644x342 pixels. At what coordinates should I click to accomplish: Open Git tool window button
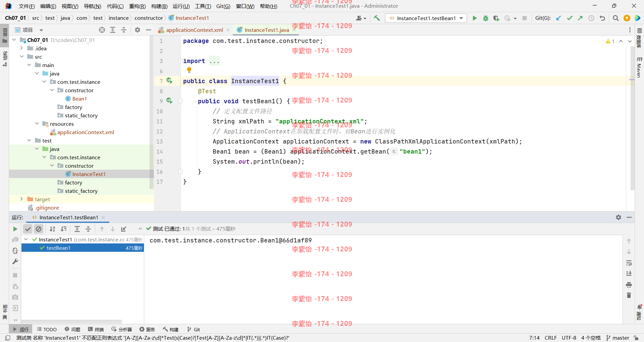pos(194,329)
